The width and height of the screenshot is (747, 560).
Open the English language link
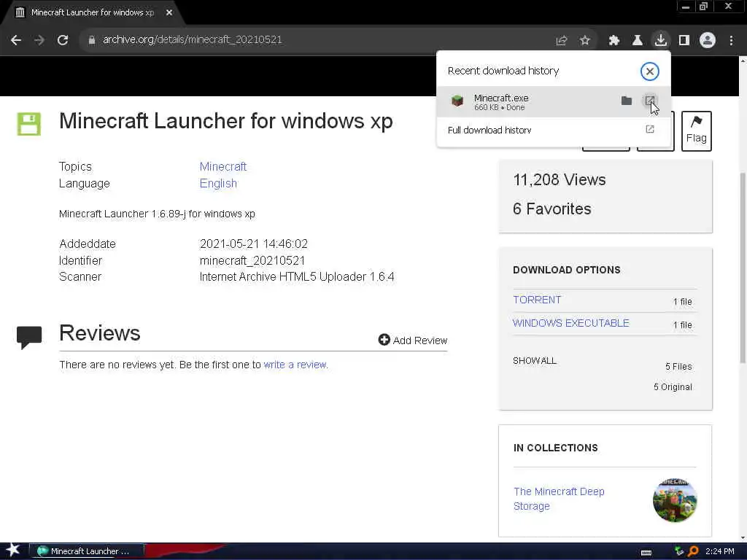(218, 183)
